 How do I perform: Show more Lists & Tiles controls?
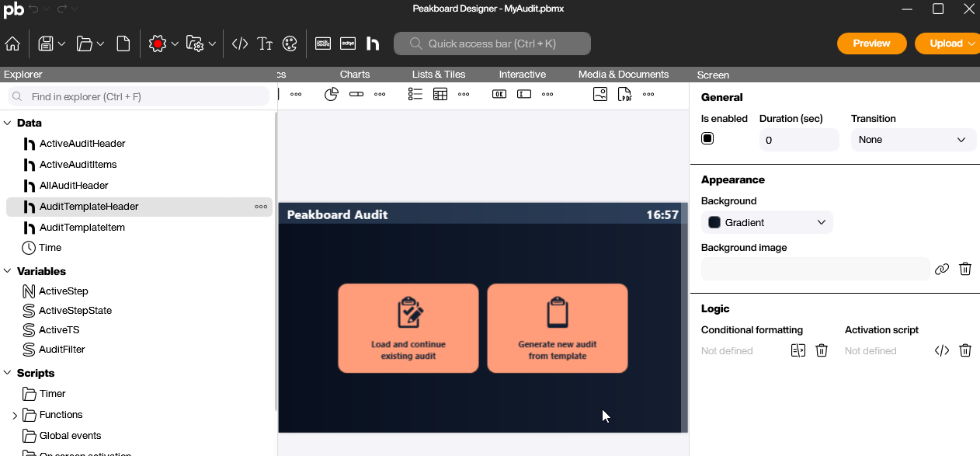464,94
